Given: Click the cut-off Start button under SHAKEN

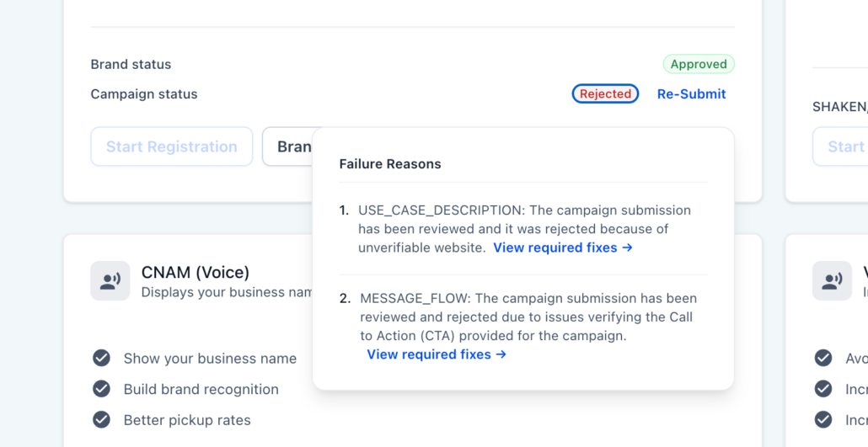Looking at the screenshot, I should [x=841, y=146].
